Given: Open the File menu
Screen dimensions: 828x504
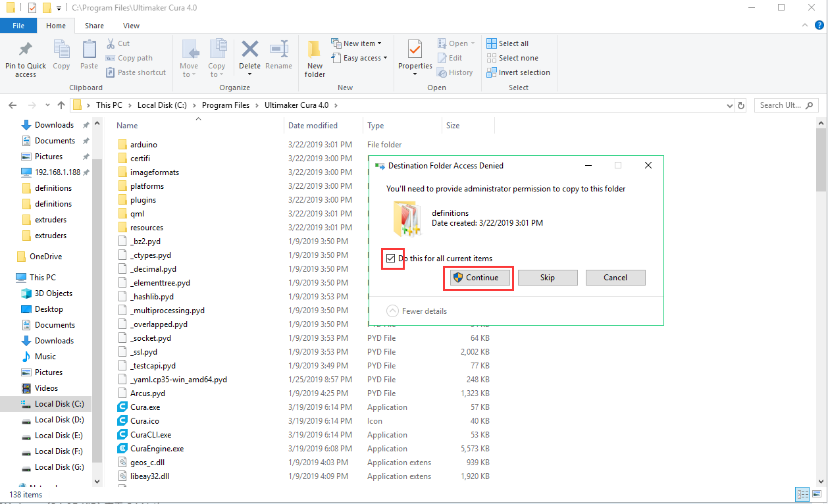Looking at the screenshot, I should pos(18,26).
